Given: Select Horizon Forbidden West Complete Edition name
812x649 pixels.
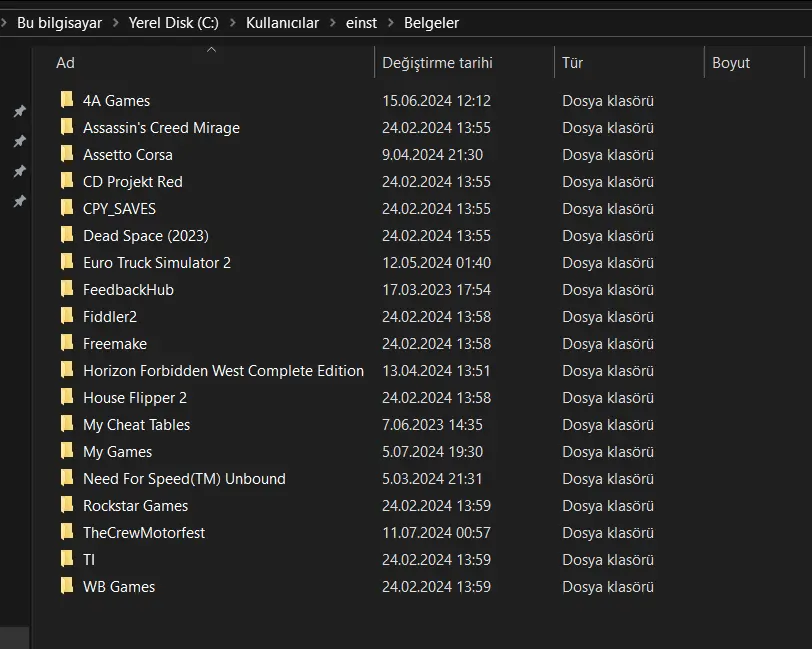Looking at the screenshot, I should pos(224,370).
